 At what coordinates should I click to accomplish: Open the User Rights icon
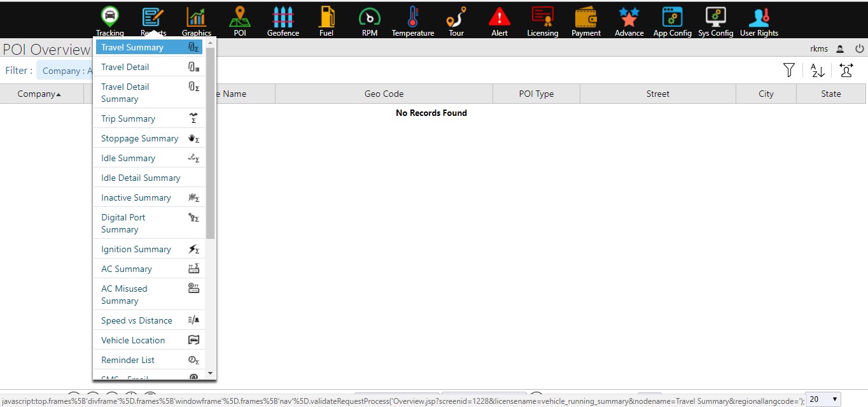[x=759, y=17]
